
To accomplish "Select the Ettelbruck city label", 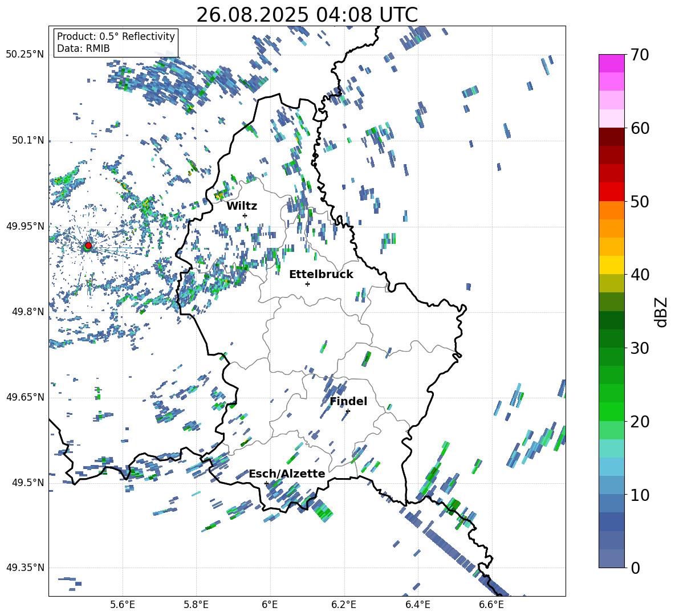I will [x=321, y=275].
